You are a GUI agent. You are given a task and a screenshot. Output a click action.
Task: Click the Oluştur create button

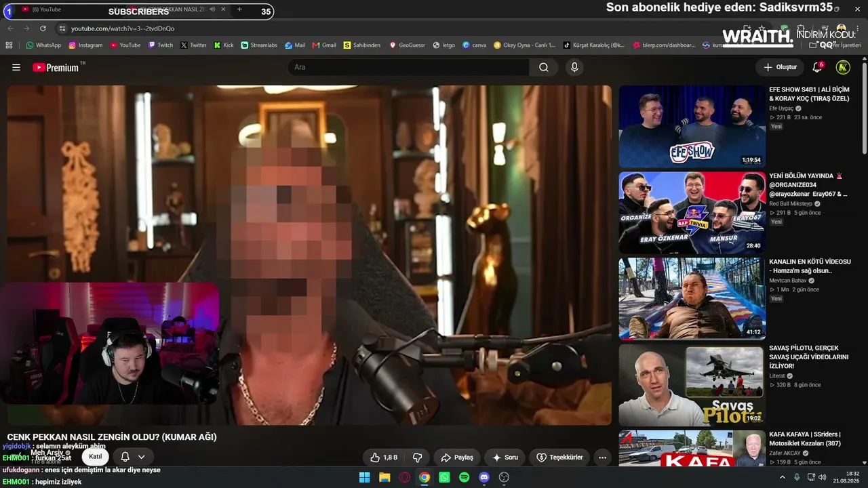coord(780,68)
